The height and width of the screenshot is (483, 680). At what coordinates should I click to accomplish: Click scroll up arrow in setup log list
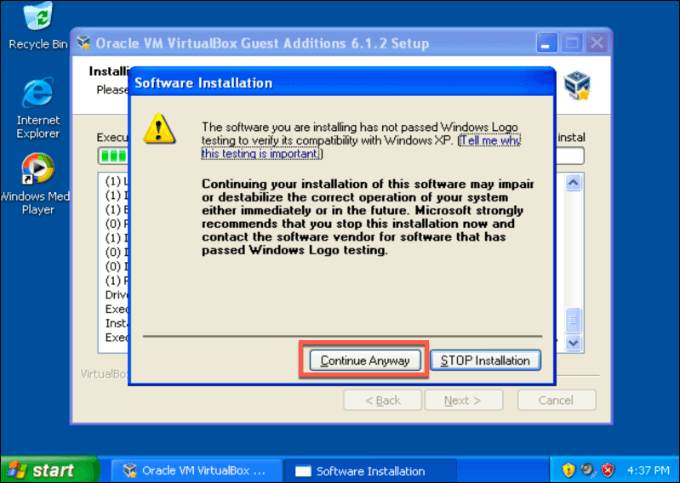point(573,183)
